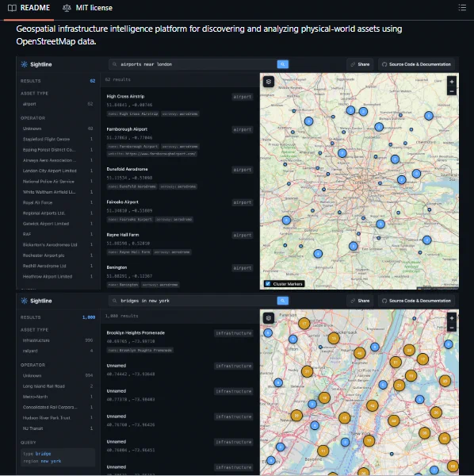Open map layers icon on New York map
The width and height of the screenshot is (474, 476).
(x=269, y=318)
